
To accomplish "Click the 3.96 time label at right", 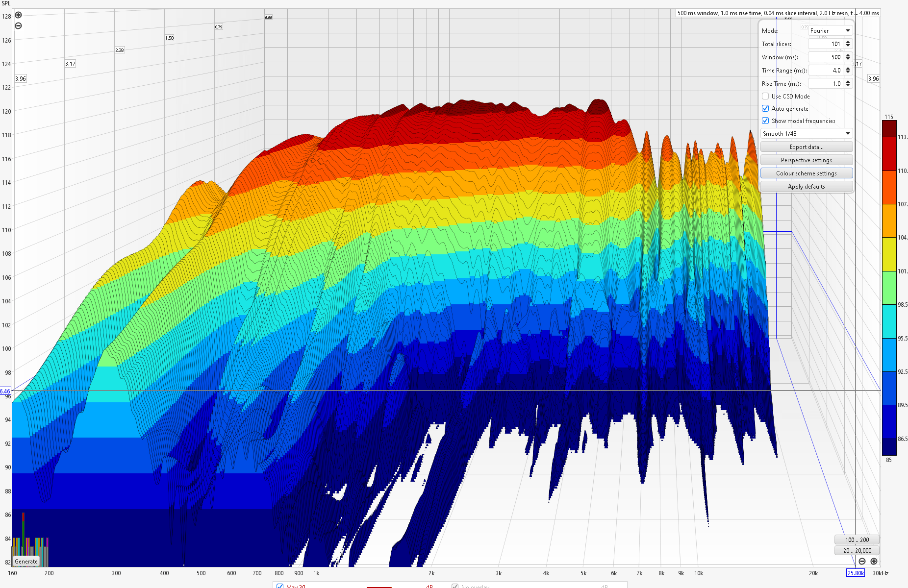I will [873, 78].
